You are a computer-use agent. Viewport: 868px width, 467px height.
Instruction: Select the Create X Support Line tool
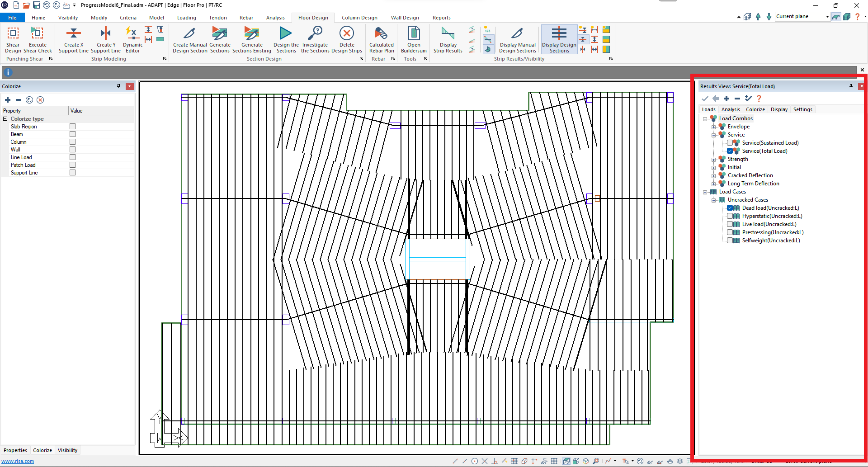(x=73, y=34)
